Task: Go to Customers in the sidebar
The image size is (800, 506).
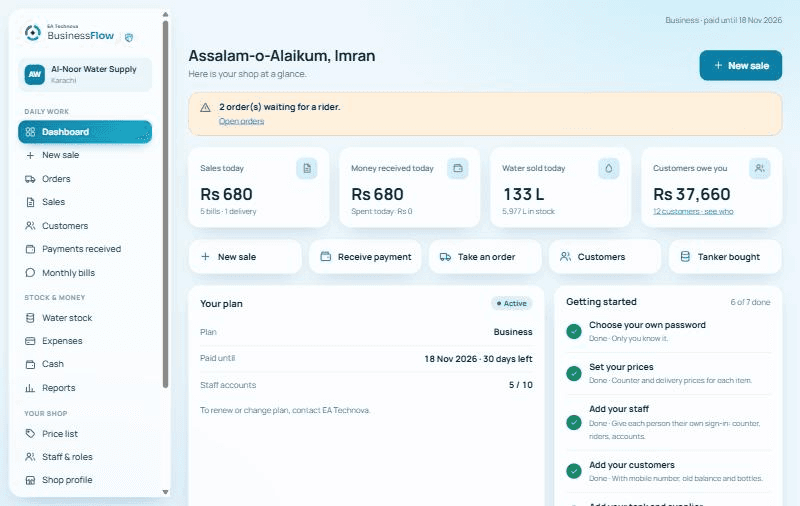Action: point(85,225)
